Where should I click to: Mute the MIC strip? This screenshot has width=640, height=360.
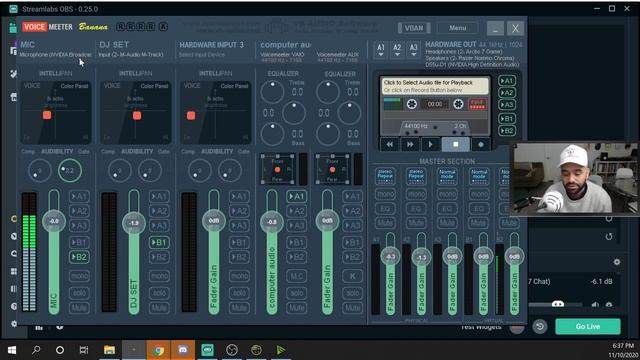click(79, 308)
